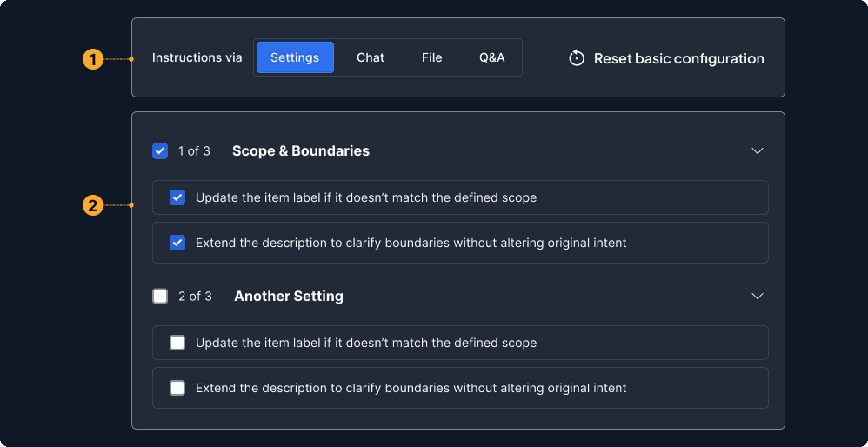Click the 2 of 3 step counter
Screen dimensions: 868x447
point(195,297)
